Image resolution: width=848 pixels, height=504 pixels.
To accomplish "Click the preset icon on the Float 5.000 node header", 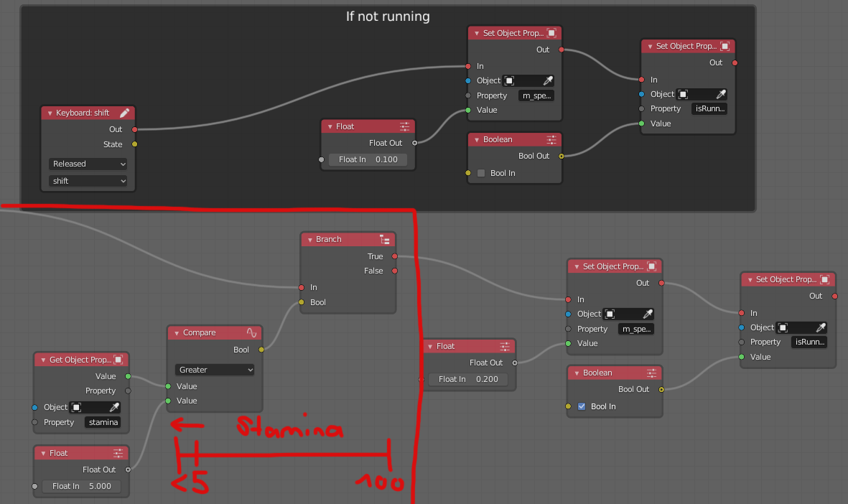I will tap(119, 453).
